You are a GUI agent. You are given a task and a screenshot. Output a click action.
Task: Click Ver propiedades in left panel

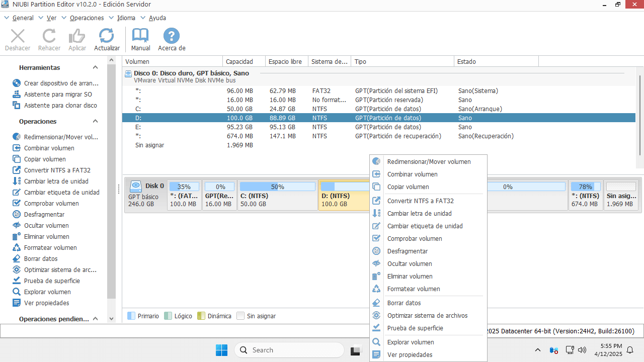coord(46,303)
